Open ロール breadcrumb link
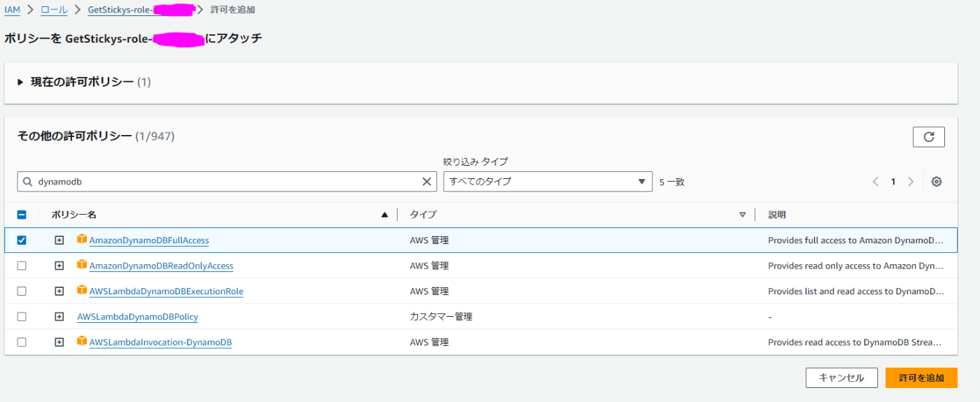 [x=54, y=10]
